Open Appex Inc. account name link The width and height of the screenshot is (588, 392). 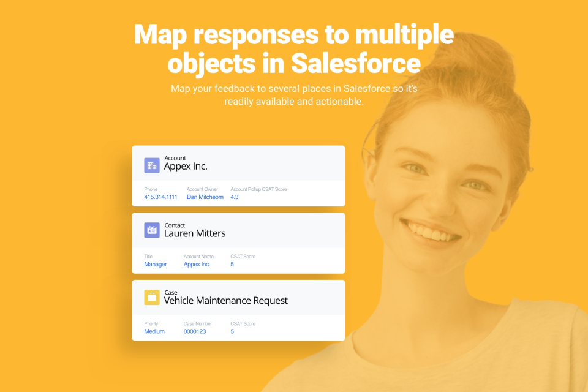point(197,264)
